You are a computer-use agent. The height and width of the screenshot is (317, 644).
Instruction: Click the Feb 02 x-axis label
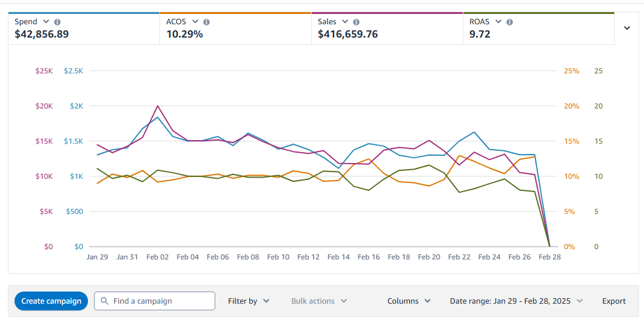[x=158, y=257]
